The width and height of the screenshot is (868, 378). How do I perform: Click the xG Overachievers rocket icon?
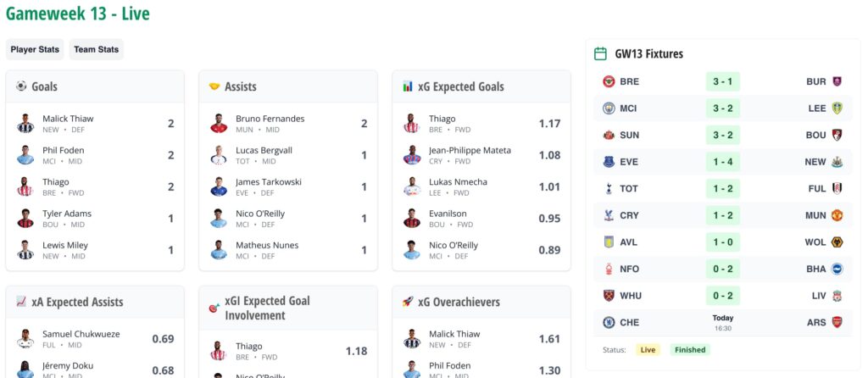pyautogui.click(x=408, y=302)
